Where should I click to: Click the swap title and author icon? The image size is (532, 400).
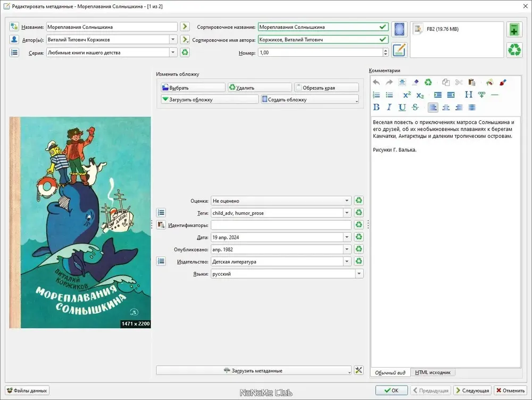pos(14,27)
